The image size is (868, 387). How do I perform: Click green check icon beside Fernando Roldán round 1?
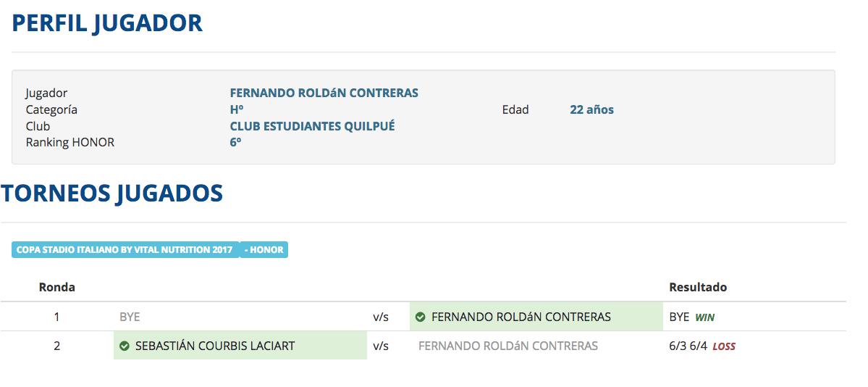point(420,317)
